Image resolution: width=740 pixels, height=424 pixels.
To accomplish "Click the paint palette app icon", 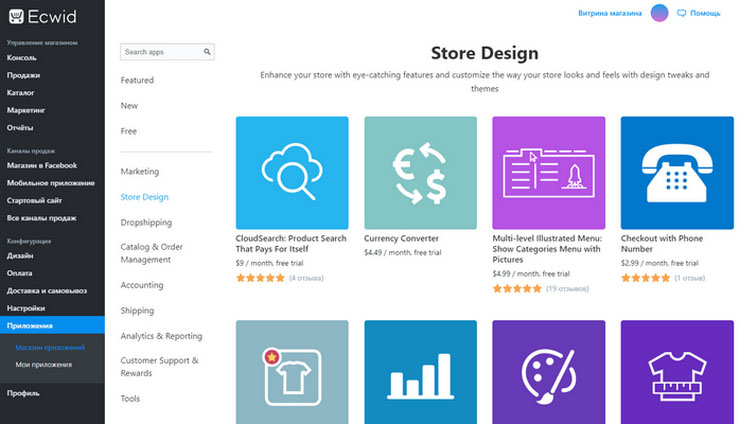I will (548, 372).
